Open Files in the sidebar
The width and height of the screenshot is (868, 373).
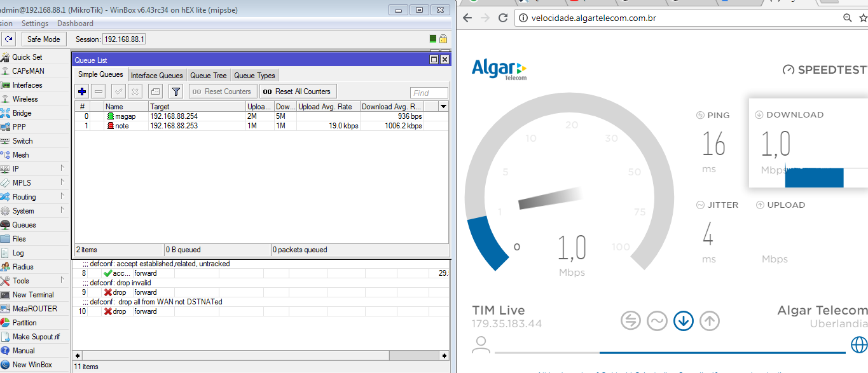pyautogui.click(x=19, y=239)
